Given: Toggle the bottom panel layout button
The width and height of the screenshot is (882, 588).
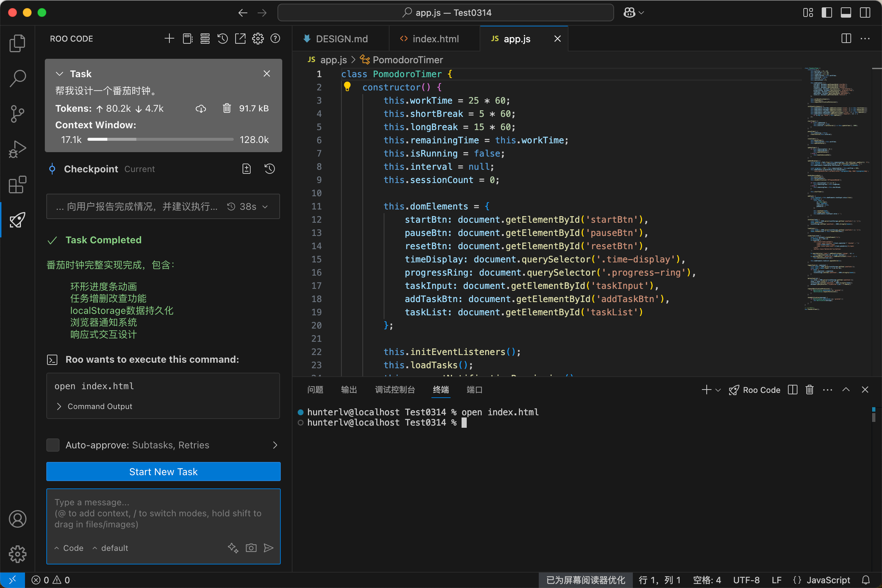Looking at the screenshot, I should pyautogui.click(x=846, y=13).
